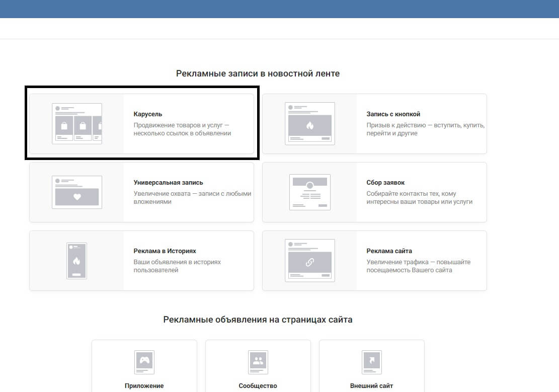Image resolution: width=559 pixels, height=392 pixels.
Task: Click the Сбор заявок form icon
Action: (310, 192)
